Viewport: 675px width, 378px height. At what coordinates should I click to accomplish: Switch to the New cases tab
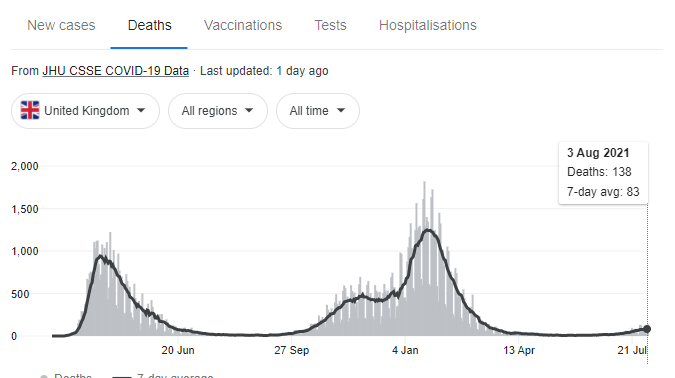[61, 25]
